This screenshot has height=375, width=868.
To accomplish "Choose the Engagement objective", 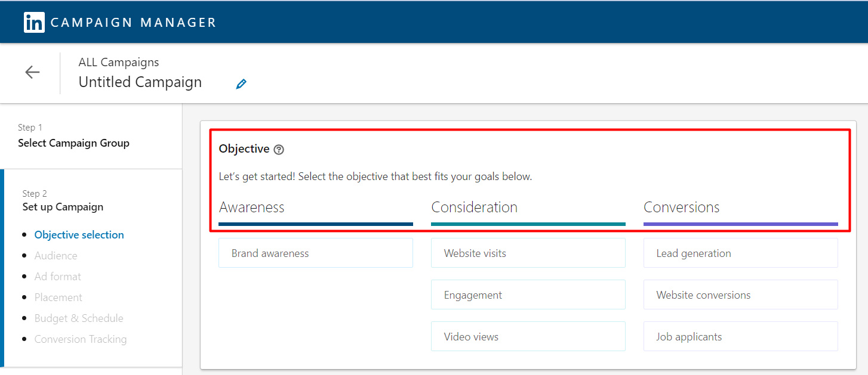I will [528, 295].
